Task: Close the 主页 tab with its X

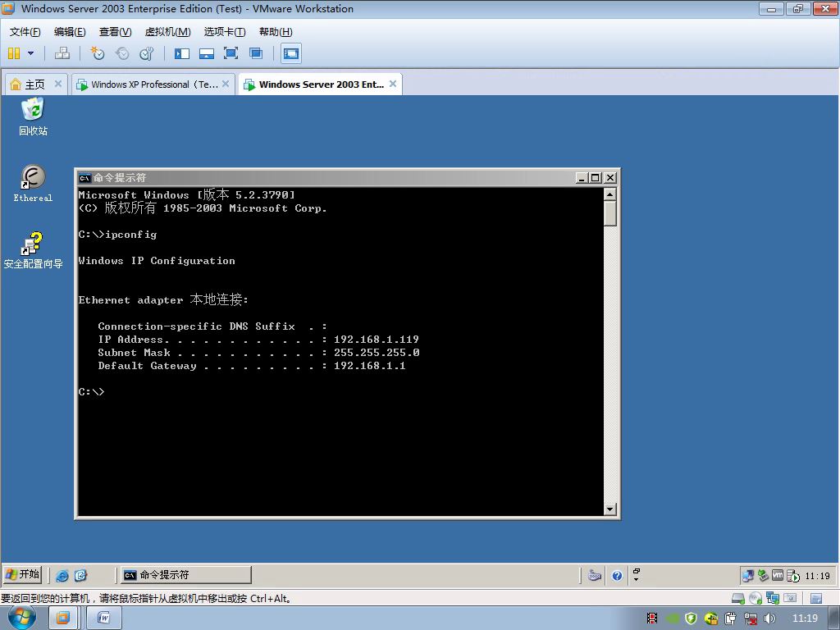Action: tap(58, 84)
